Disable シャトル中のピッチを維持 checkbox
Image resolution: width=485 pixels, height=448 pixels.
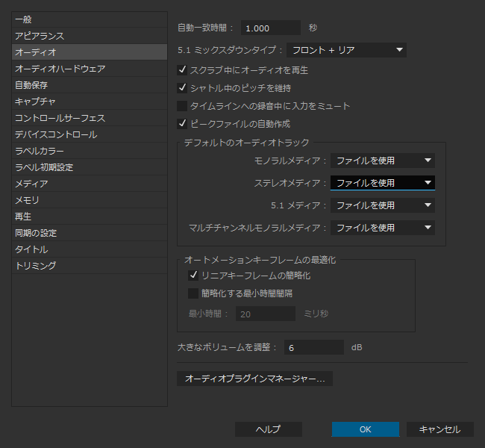[x=182, y=88]
